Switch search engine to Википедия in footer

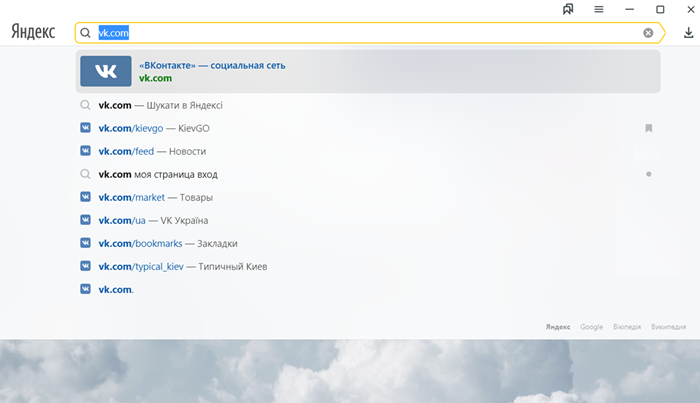pos(668,327)
